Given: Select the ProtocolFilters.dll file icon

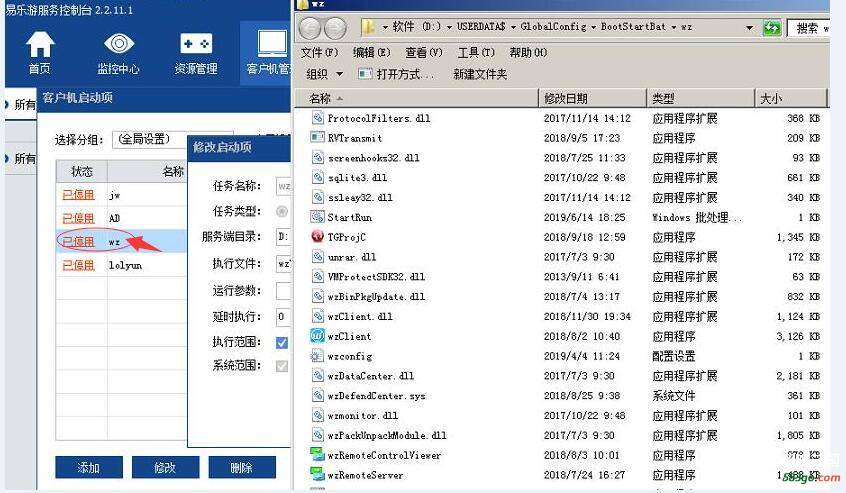Looking at the screenshot, I should click(317, 118).
